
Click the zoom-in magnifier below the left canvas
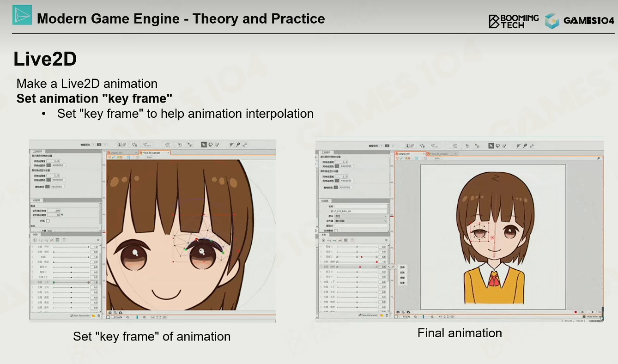[145, 317]
